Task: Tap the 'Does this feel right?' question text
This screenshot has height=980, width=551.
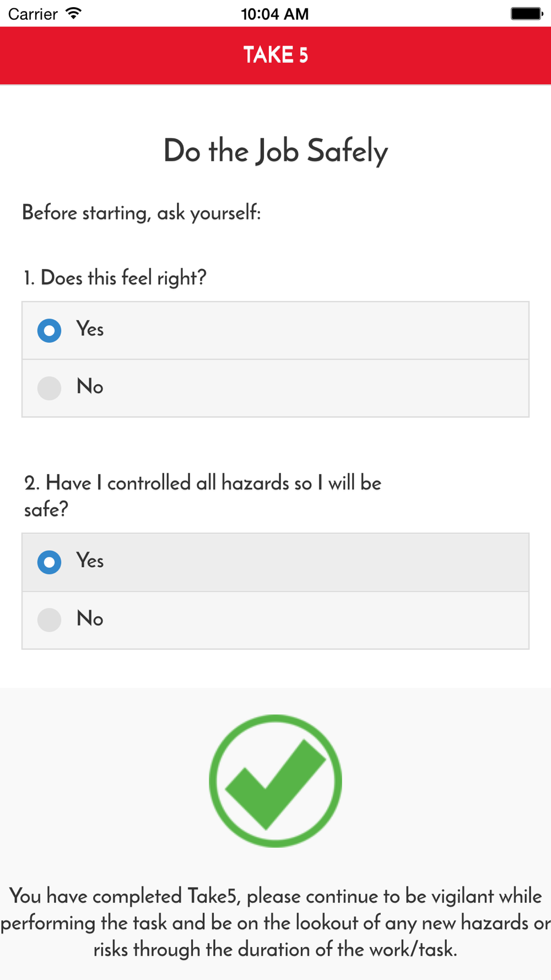Action: [115, 278]
